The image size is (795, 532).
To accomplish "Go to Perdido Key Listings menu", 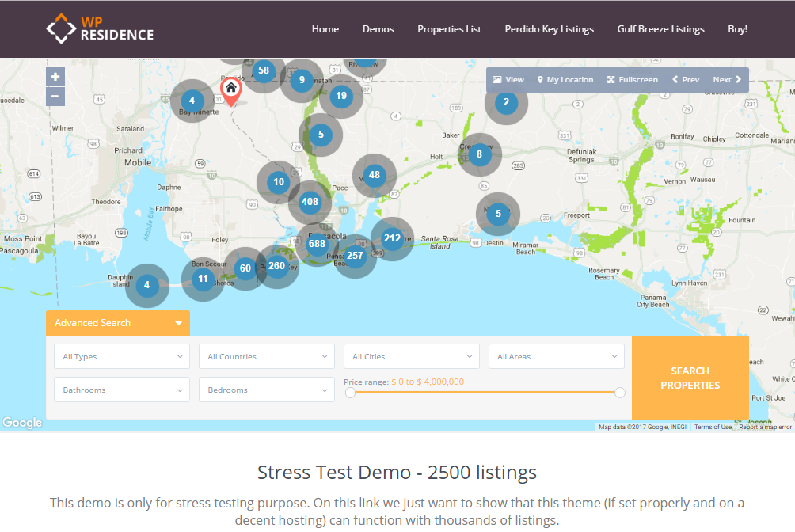I will coord(549,29).
